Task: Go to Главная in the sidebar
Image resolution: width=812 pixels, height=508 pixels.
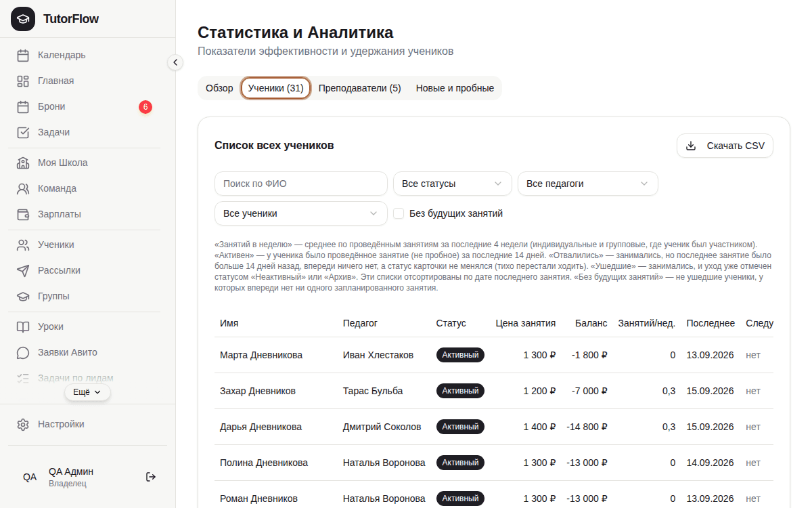Action: coord(85,81)
